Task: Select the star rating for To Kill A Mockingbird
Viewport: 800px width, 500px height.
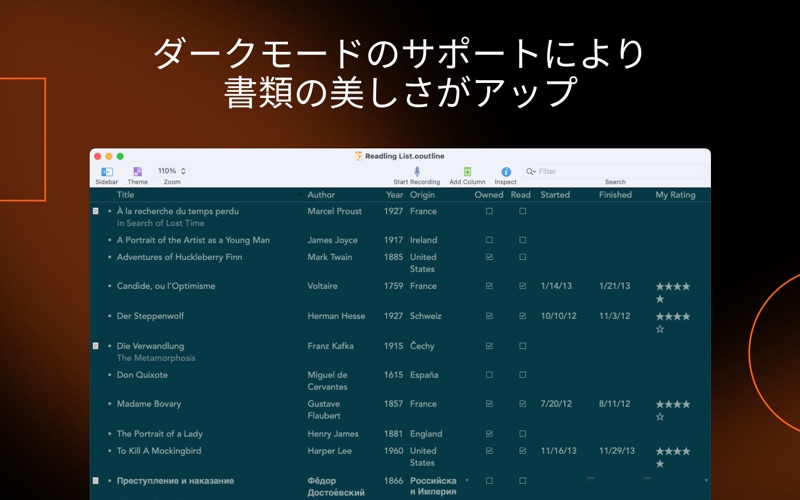Action: (673, 457)
